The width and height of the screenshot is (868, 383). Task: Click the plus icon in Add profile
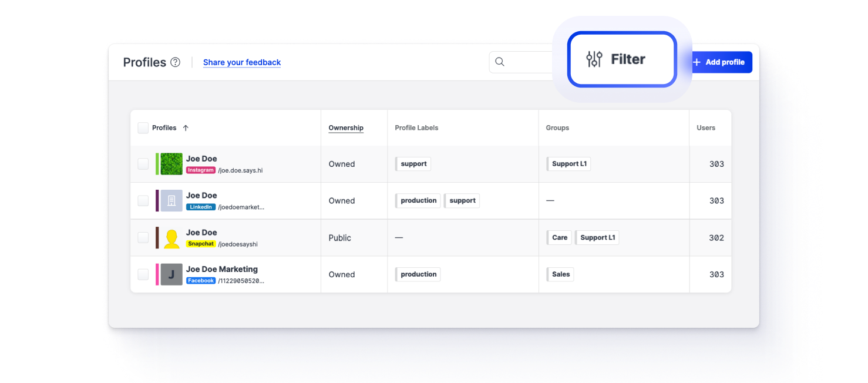[697, 62]
